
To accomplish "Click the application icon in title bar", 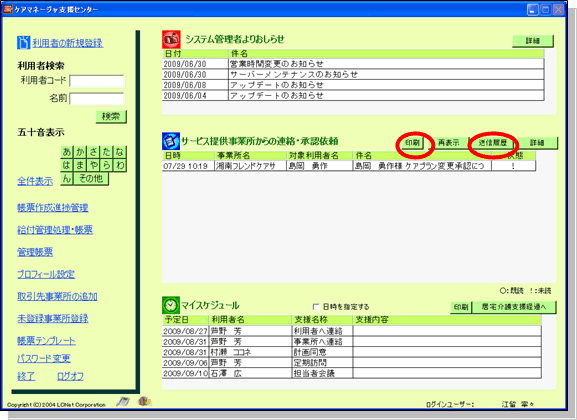I will pos(8,9).
